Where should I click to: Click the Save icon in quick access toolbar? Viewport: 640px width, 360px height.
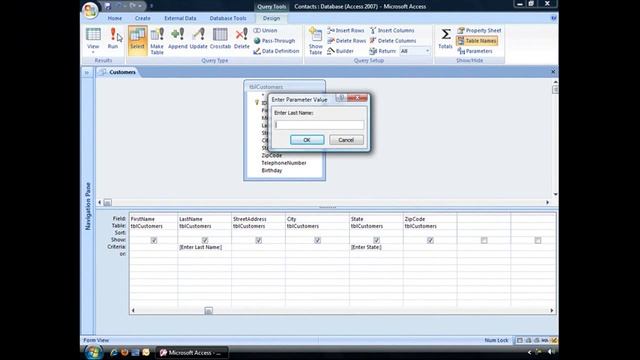(x=107, y=6)
